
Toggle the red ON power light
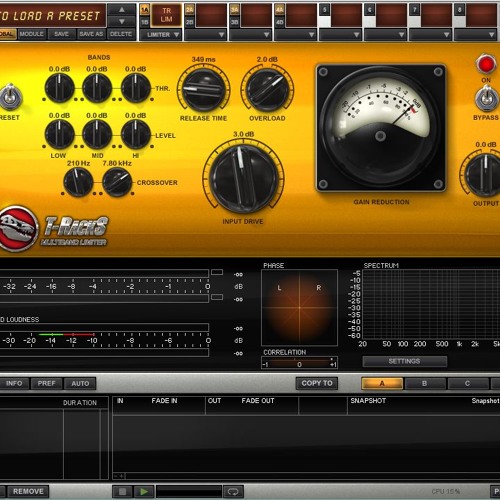tap(486, 64)
